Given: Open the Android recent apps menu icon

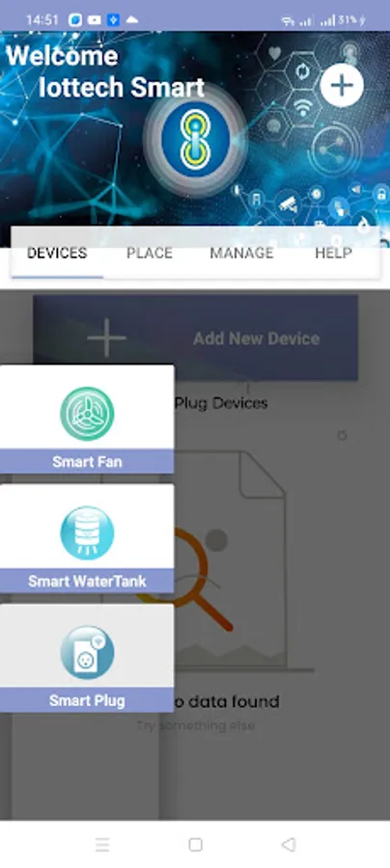Looking at the screenshot, I should pyautogui.click(x=102, y=844).
